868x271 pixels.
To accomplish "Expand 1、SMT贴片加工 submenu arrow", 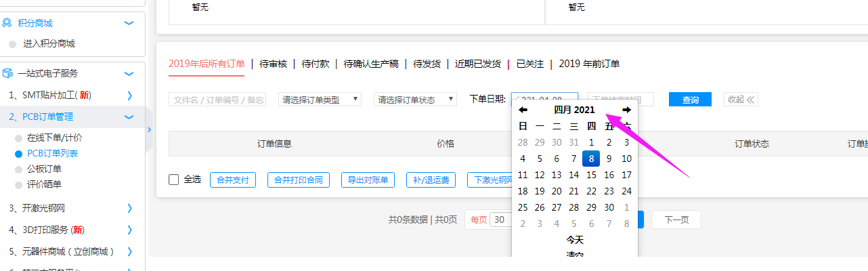I will [130, 95].
